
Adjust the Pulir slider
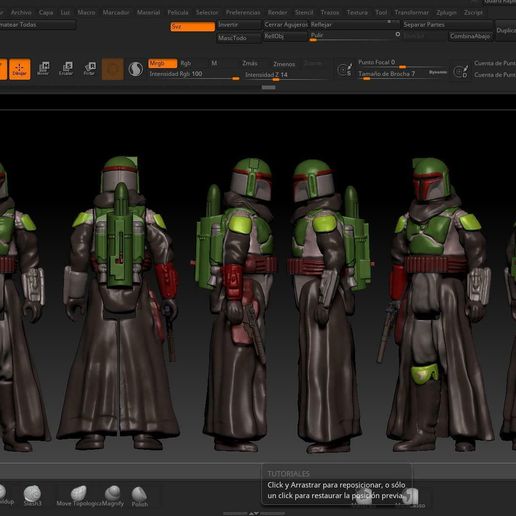[352, 36]
